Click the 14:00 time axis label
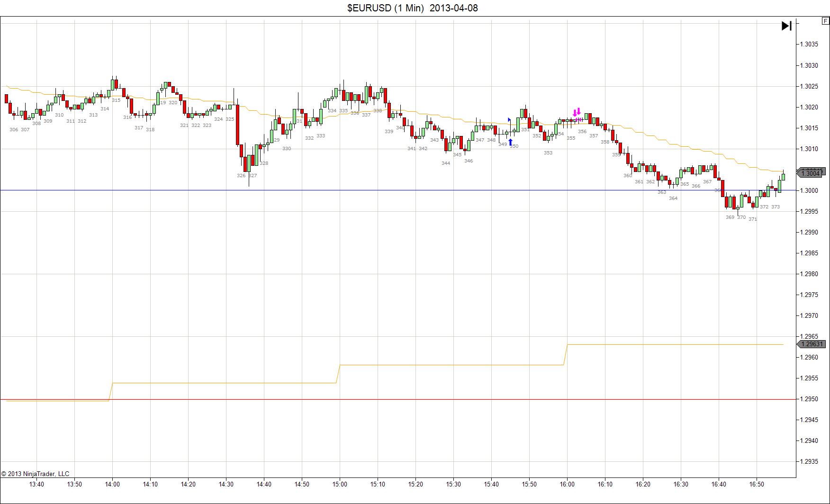Viewport: 830px width, 504px height. point(112,484)
